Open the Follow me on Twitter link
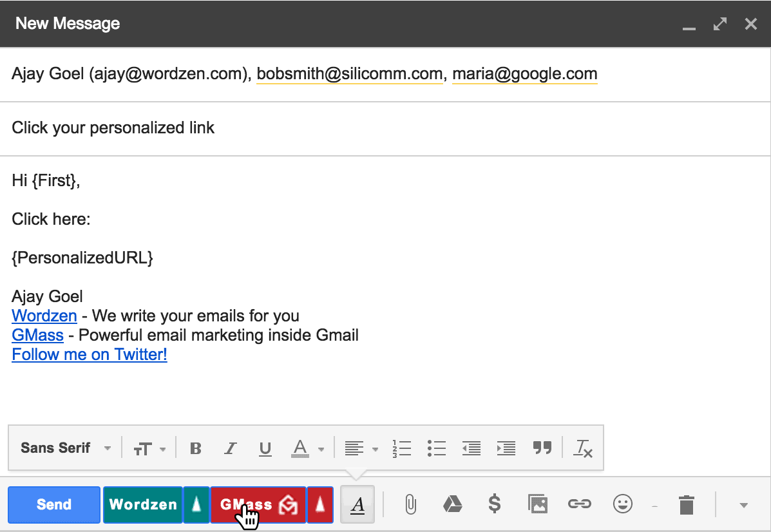 [x=89, y=354]
